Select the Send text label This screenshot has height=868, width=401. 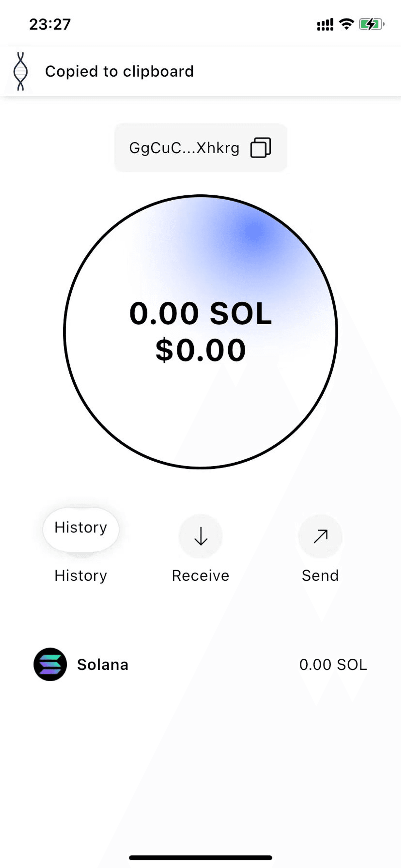coord(320,575)
